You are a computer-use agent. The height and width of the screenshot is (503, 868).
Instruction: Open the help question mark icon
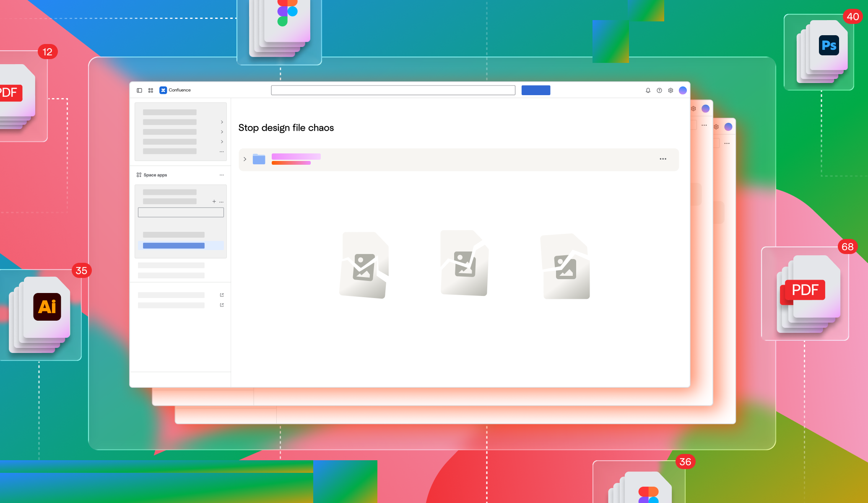[659, 90]
